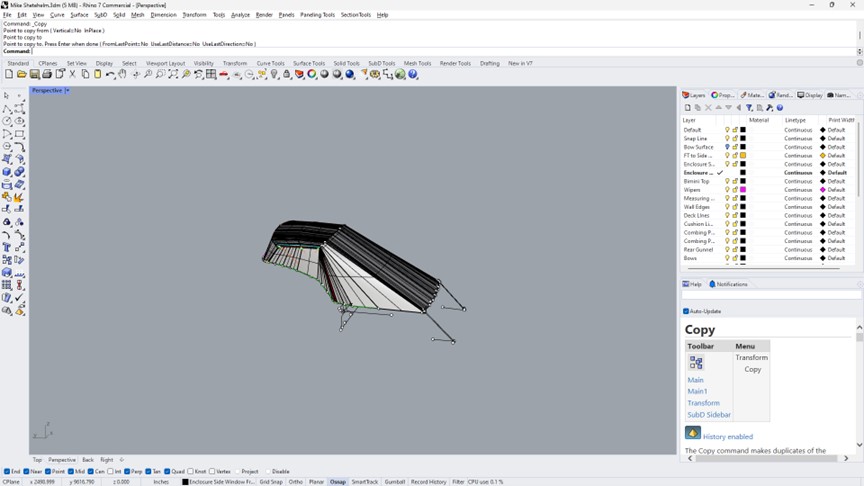Click the Print icon in Standard toolbar
Viewport: 864px width, 486px height.
(x=47, y=74)
